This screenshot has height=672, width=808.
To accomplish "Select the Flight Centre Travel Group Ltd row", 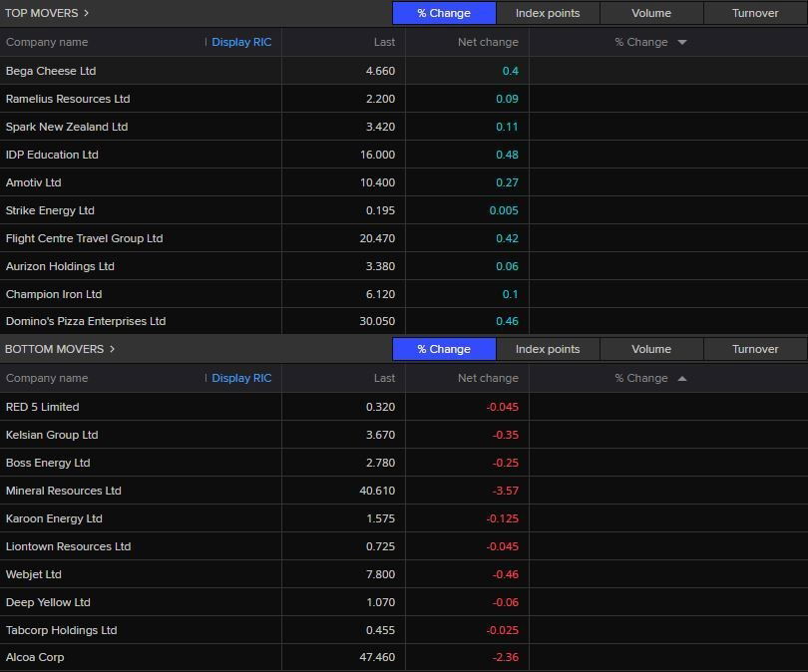I will click(x=84, y=238).
